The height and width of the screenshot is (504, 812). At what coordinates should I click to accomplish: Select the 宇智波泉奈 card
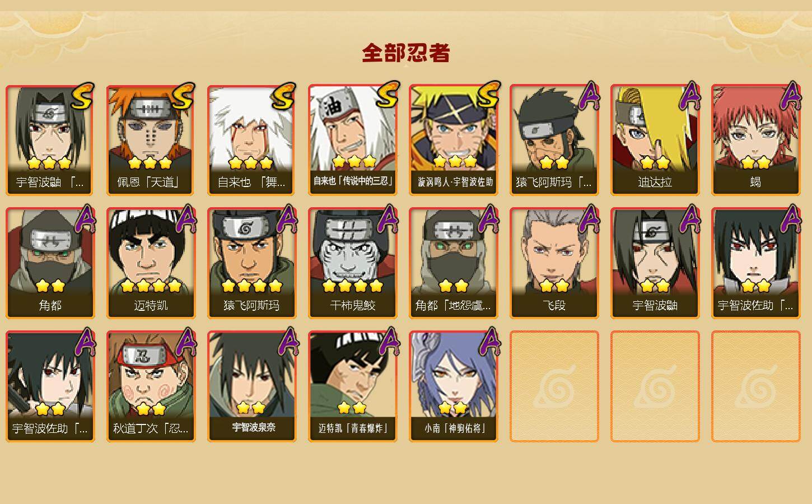(x=251, y=386)
